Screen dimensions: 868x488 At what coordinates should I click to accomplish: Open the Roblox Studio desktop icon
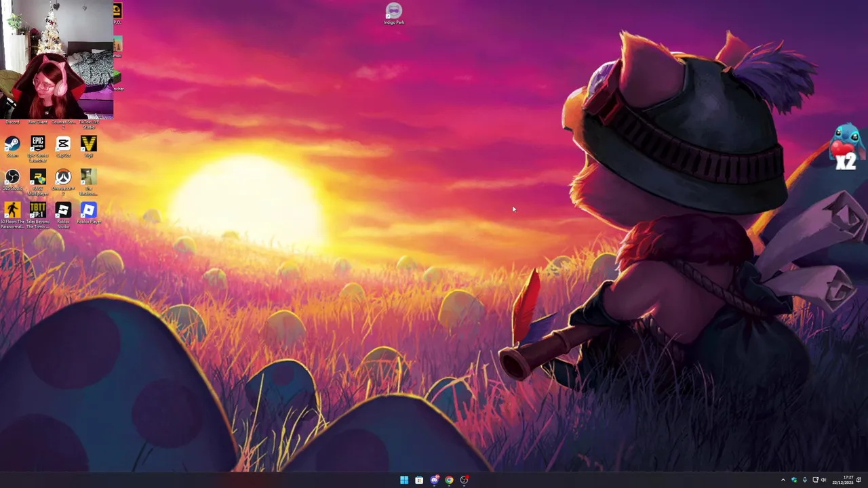[63, 216]
